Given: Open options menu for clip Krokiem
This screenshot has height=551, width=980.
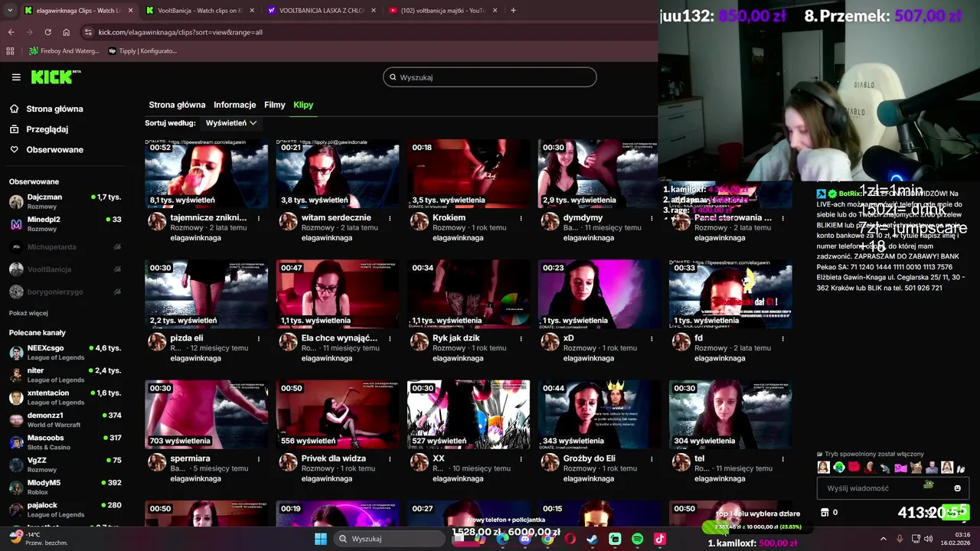Looking at the screenshot, I should click(x=521, y=218).
